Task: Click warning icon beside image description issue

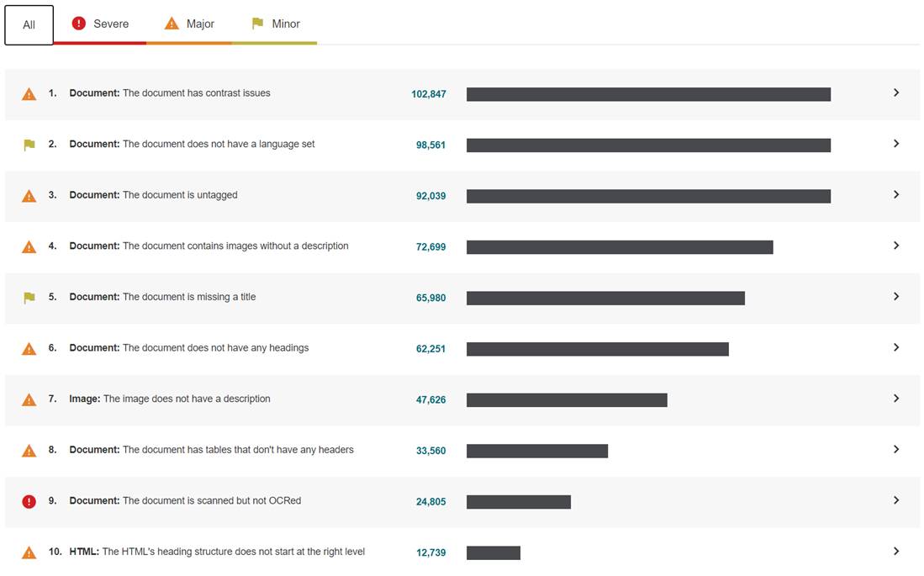Action: [29, 400]
